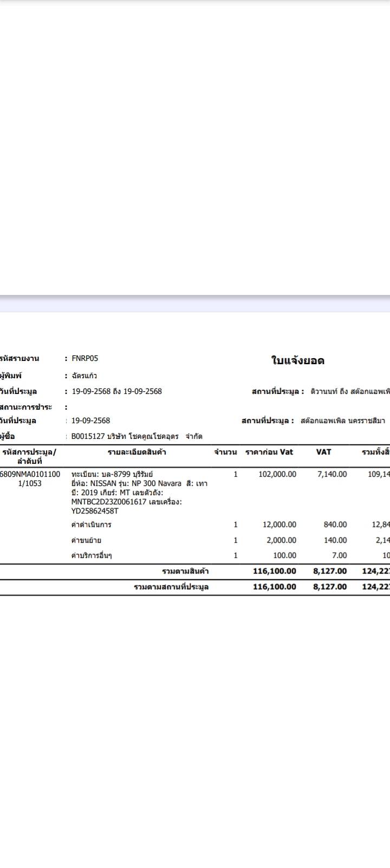Select auction location สต๊อกแอพเพิล นครราชสีมา
Screen dimensions: 390x868
coord(343,420)
